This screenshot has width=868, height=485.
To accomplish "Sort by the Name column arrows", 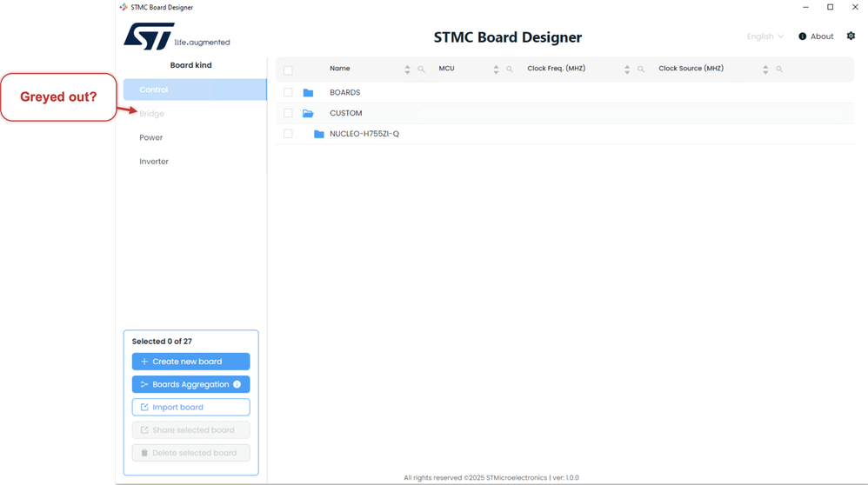I will [407, 70].
